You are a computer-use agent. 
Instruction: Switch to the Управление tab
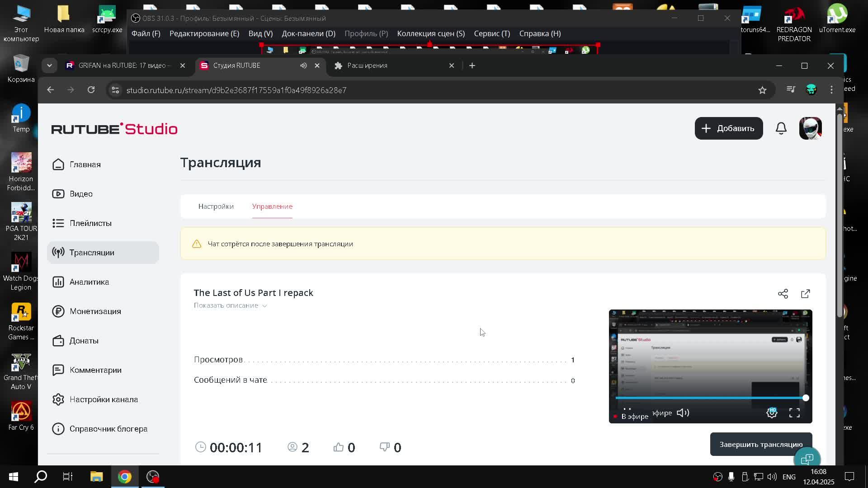[272, 206]
